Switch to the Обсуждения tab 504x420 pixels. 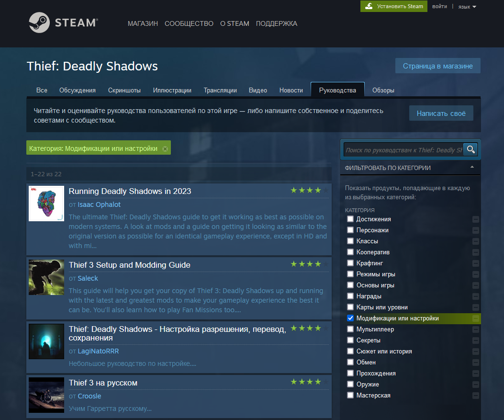click(78, 91)
